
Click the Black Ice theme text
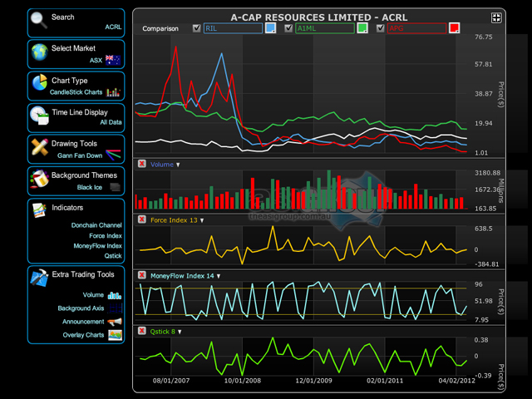tap(89, 187)
